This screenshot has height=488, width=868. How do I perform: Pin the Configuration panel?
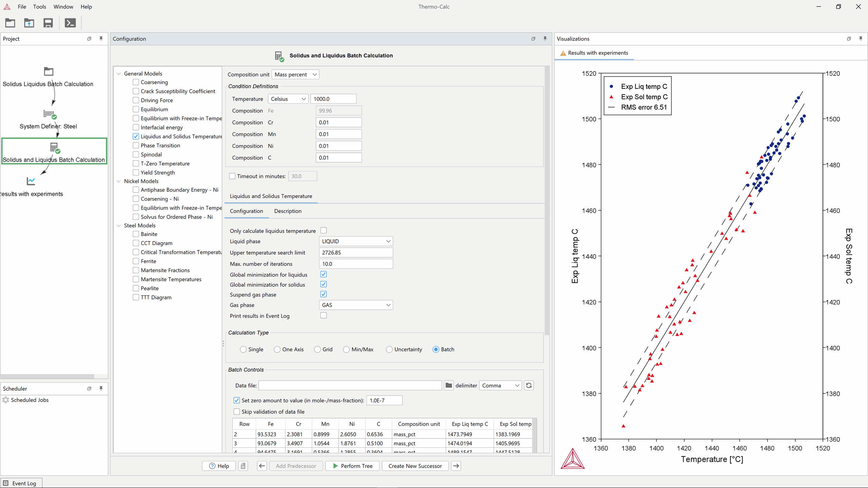pyautogui.click(x=545, y=39)
